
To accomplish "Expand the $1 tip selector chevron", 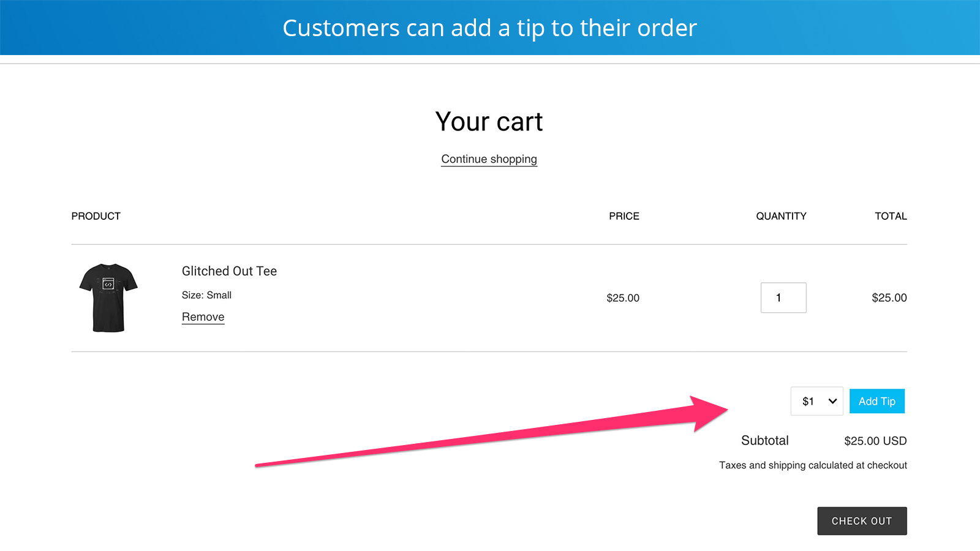I will click(x=832, y=401).
